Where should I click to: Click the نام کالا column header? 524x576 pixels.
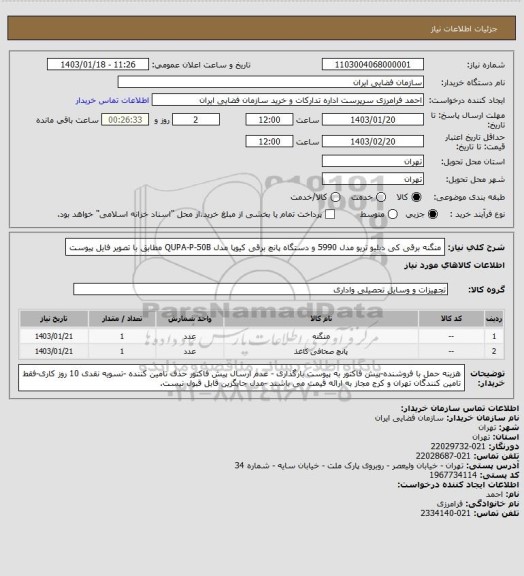321,318
